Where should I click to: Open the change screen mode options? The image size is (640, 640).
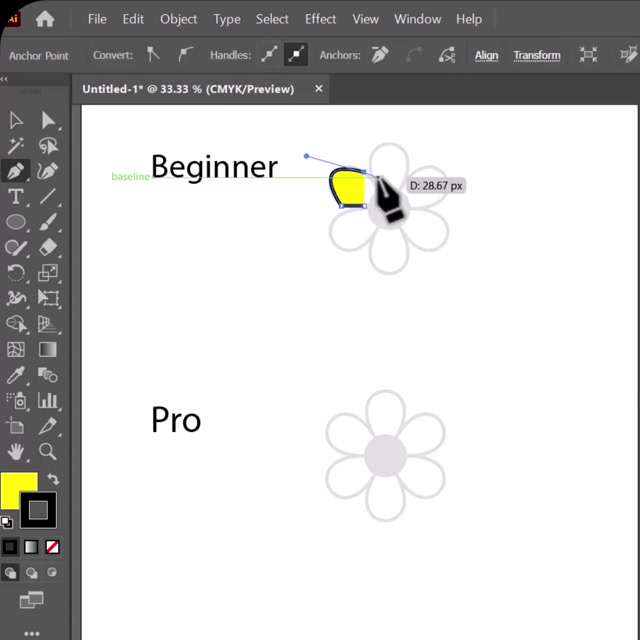point(31,600)
